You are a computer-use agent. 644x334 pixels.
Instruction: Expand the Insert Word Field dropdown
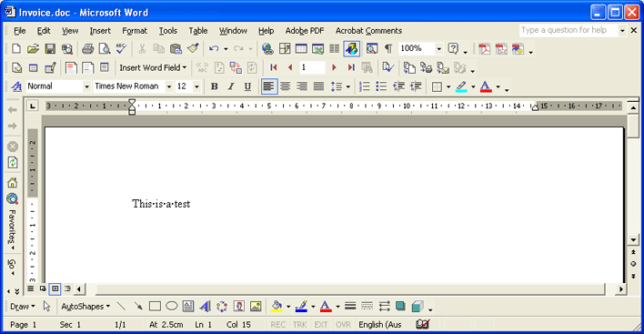tap(153, 67)
